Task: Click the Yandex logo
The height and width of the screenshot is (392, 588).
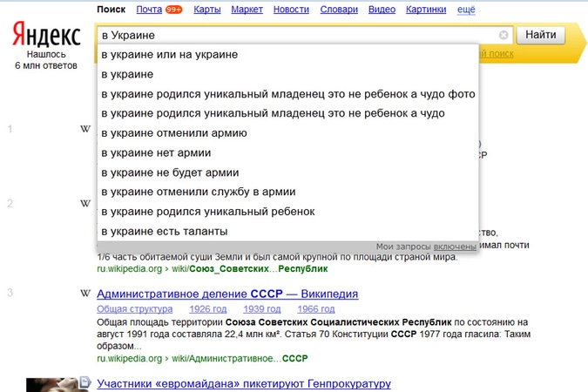Action: click(47, 36)
